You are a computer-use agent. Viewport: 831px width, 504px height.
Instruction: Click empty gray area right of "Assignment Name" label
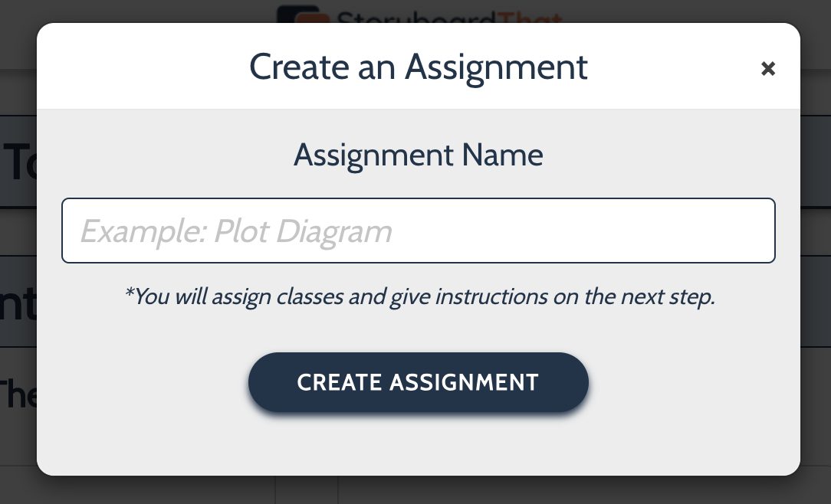[x=659, y=155]
